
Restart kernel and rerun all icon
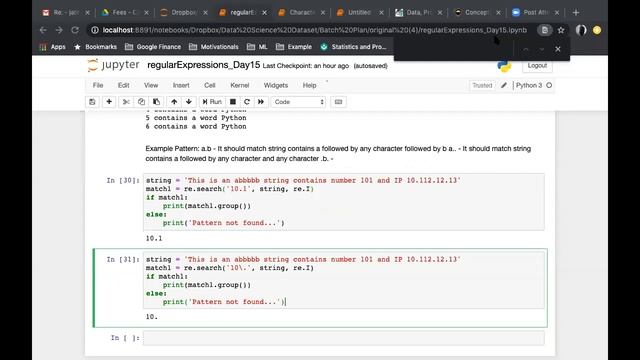tap(261, 102)
